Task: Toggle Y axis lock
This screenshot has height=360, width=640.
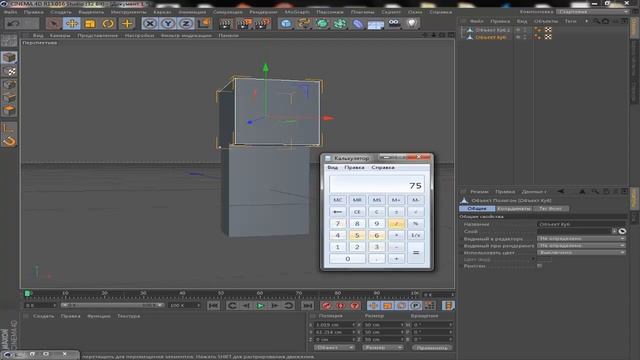Action: point(168,23)
